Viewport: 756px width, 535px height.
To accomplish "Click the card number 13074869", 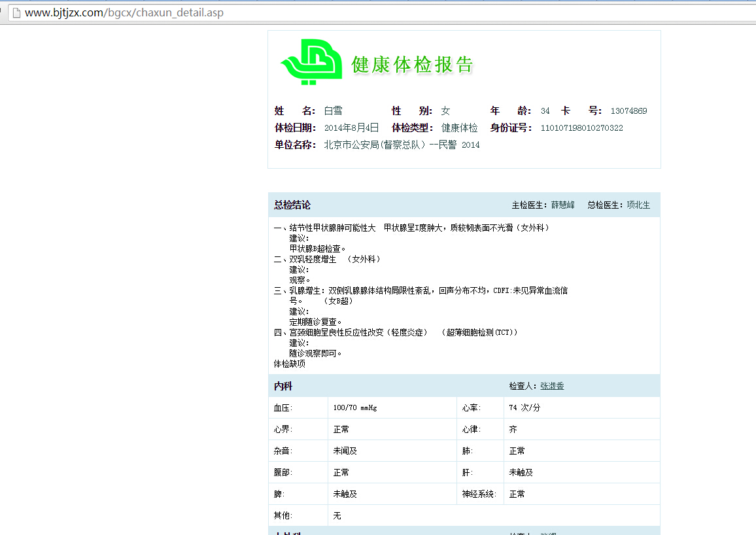I will 628,111.
